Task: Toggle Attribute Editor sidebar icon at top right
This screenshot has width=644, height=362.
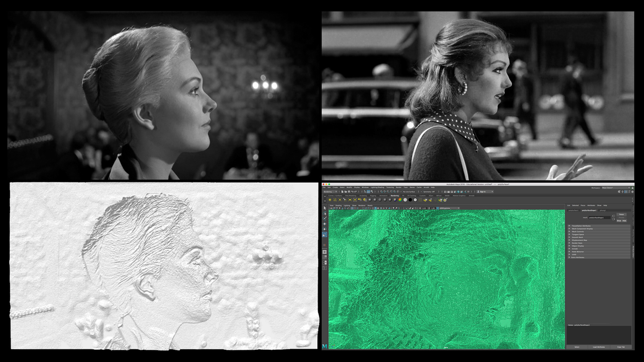Action: (x=626, y=192)
